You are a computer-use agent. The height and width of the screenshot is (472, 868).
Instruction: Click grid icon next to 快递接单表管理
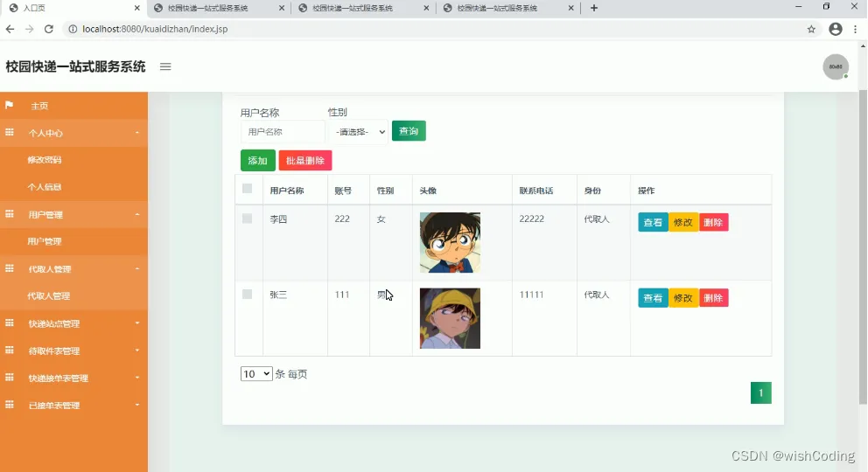10,378
